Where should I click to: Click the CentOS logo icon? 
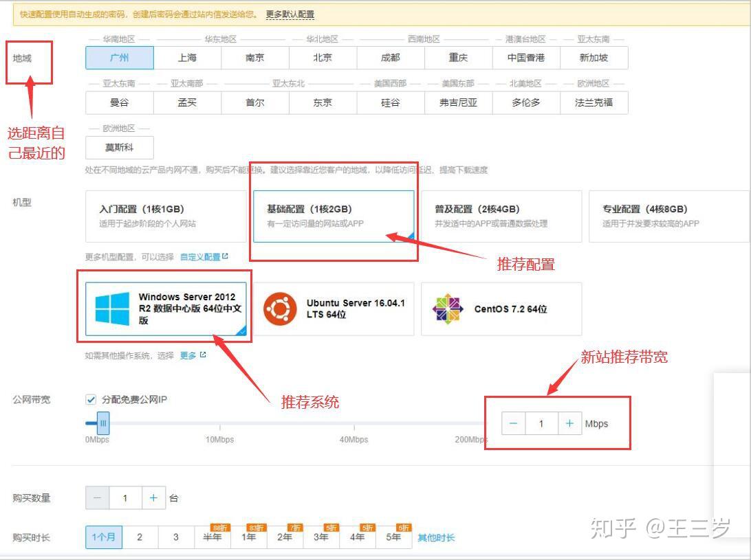(x=448, y=309)
